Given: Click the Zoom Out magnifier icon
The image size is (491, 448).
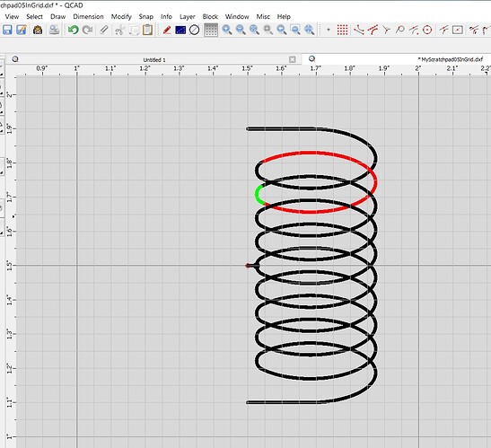Looking at the screenshot, I should tap(241, 30).
